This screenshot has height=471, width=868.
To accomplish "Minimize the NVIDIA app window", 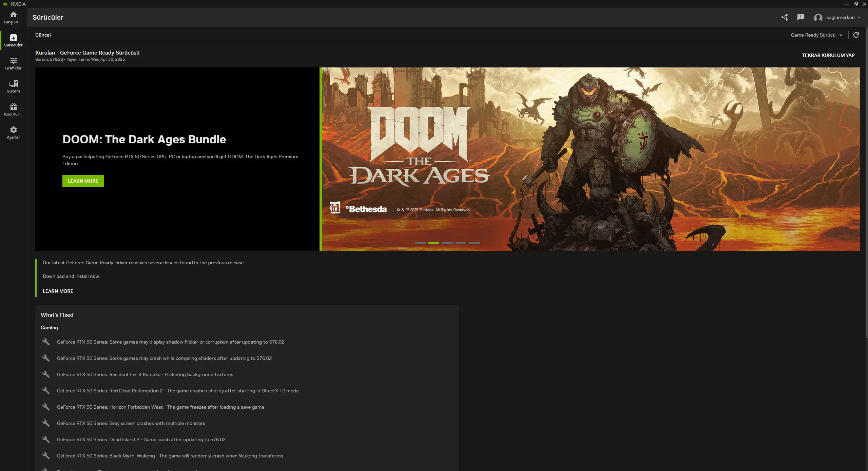I will click(847, 4).
